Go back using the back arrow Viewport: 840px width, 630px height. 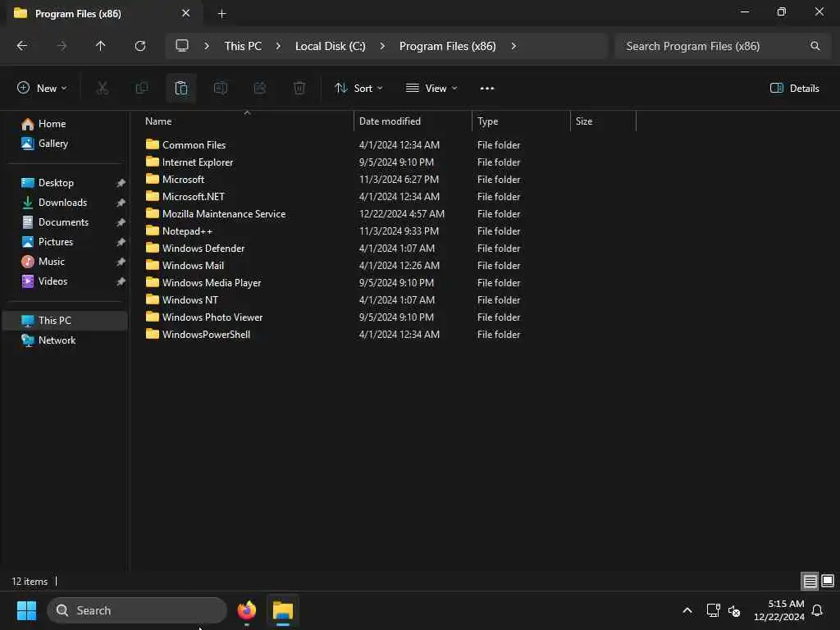point(22,46)
